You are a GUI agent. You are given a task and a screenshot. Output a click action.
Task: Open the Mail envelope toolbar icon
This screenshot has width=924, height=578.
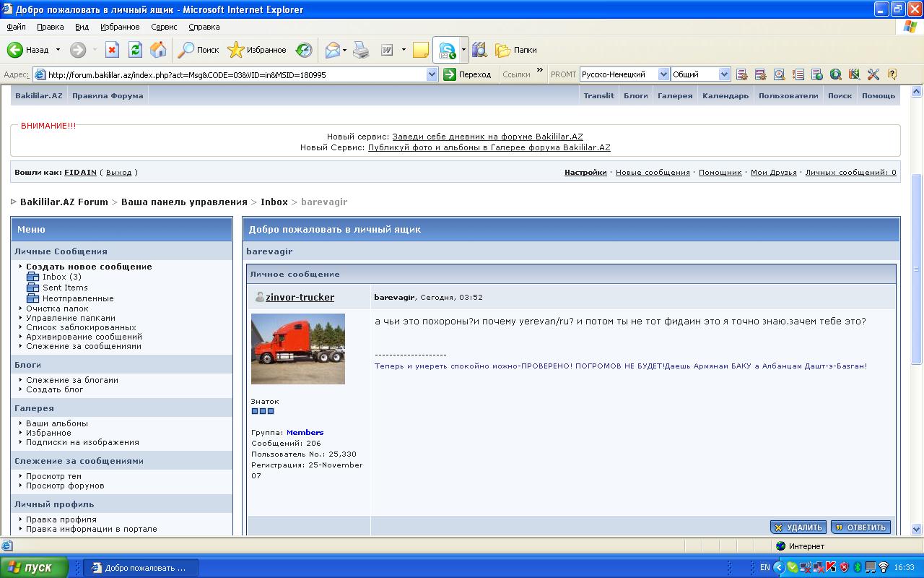click(x=332, y=50)
